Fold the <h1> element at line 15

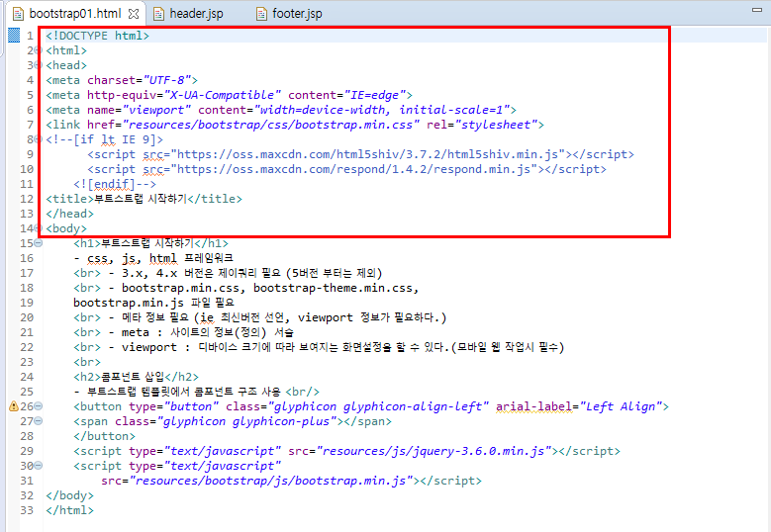[x=39, y=243]
